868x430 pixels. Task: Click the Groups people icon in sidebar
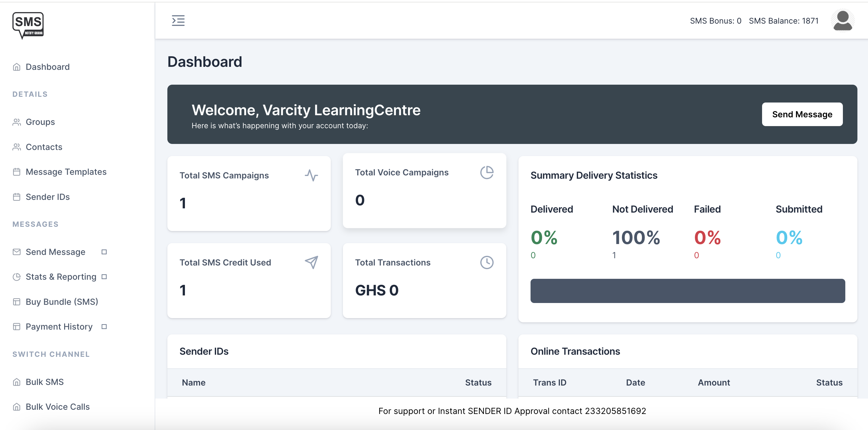(17, 122)
